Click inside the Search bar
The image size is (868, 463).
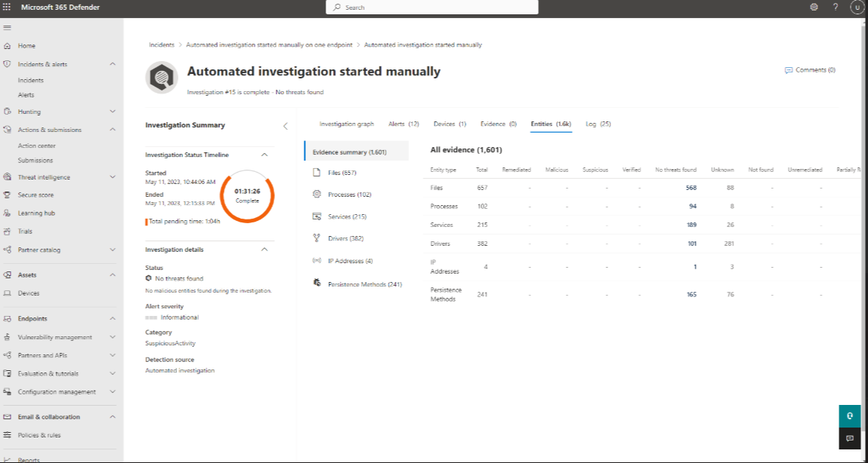(432, 7)
